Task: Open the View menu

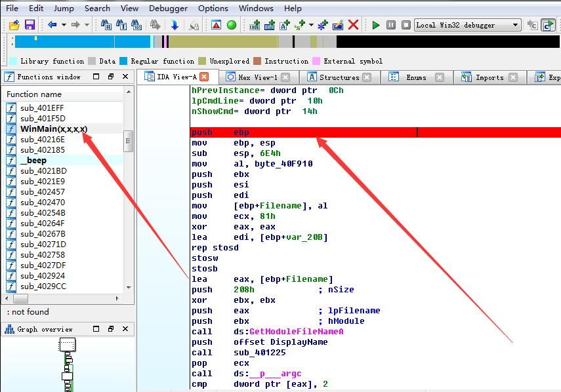Action: point(129,9)
